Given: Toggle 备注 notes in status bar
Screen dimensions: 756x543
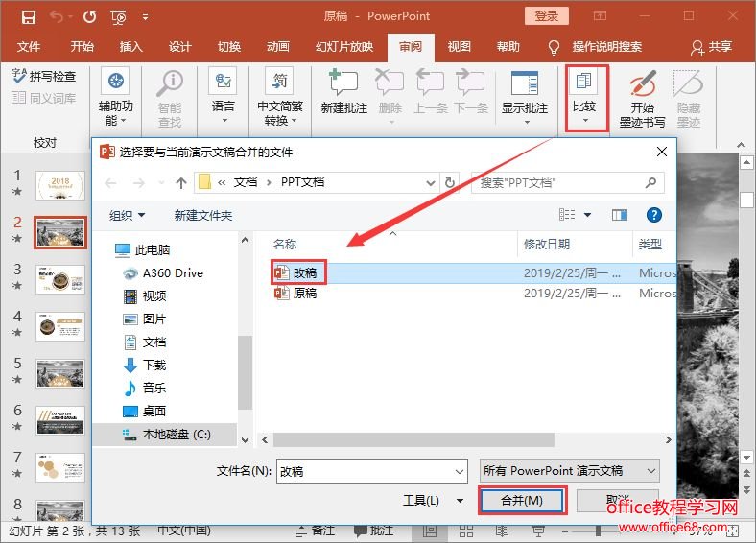Looking at the screenshot, I should pyautogui.click(x=316, y=531).
